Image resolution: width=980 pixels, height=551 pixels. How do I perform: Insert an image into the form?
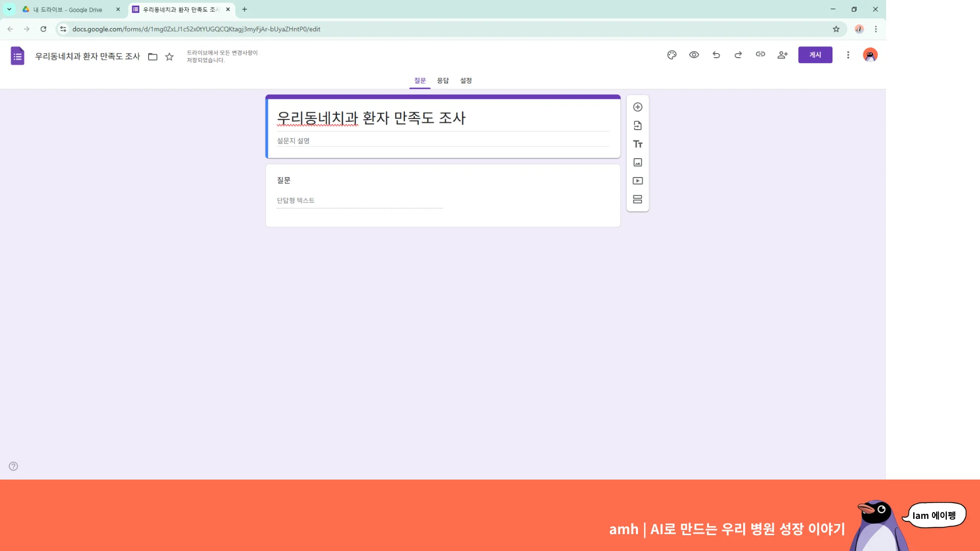pyautogui.click(x=638, y=162)
